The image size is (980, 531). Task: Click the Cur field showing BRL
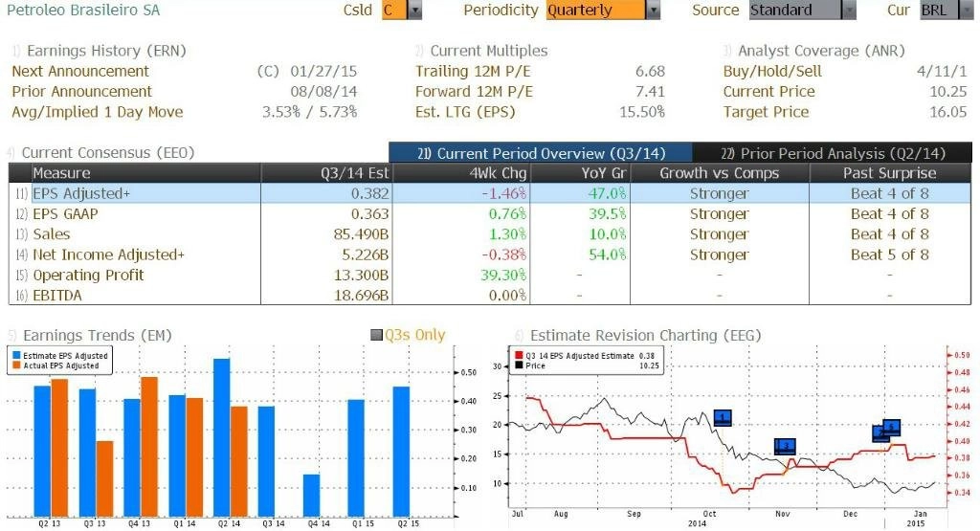939,10
